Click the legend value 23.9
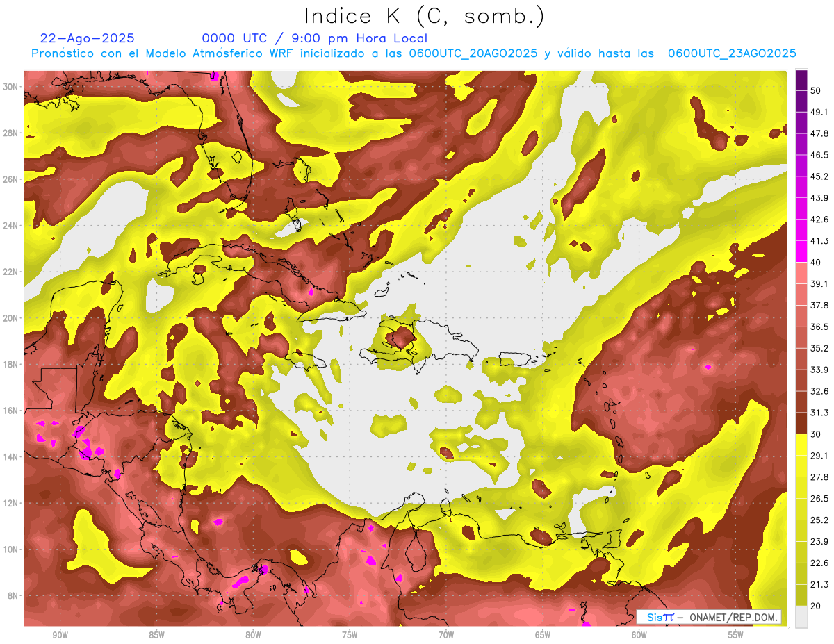834x644 pixels. (819, 541)
